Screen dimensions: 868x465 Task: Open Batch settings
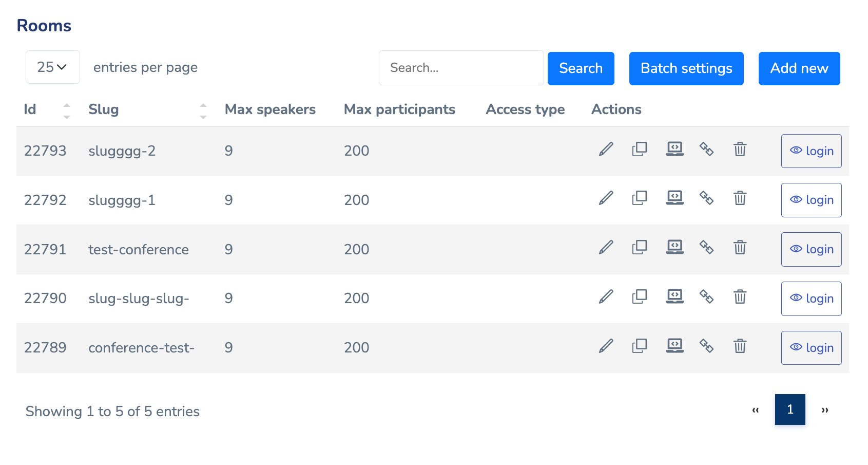point(686,68)
